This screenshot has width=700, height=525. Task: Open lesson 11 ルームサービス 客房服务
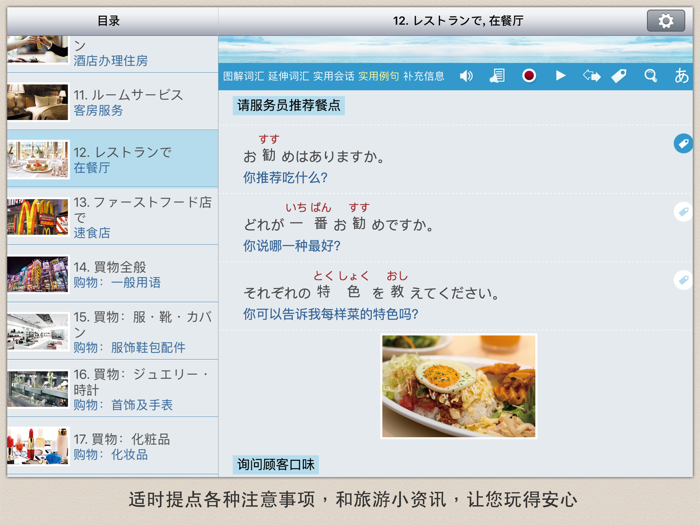112,102
